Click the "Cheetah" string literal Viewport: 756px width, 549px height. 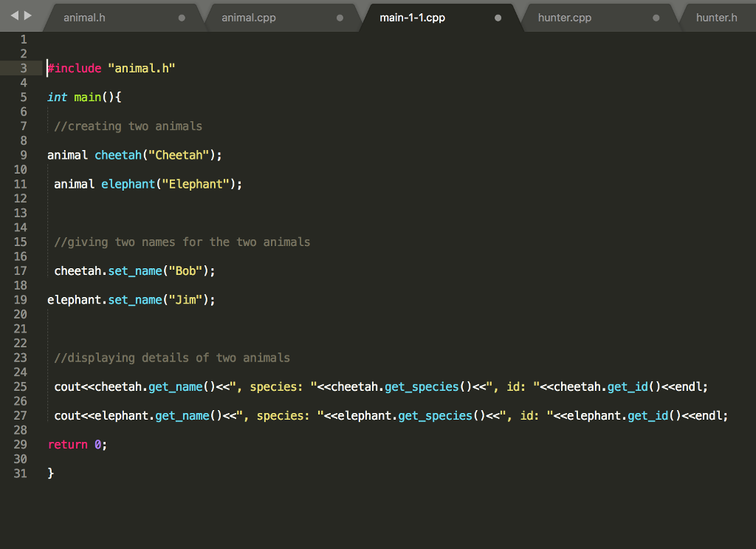pyautogui.click(x=182, y=155)
